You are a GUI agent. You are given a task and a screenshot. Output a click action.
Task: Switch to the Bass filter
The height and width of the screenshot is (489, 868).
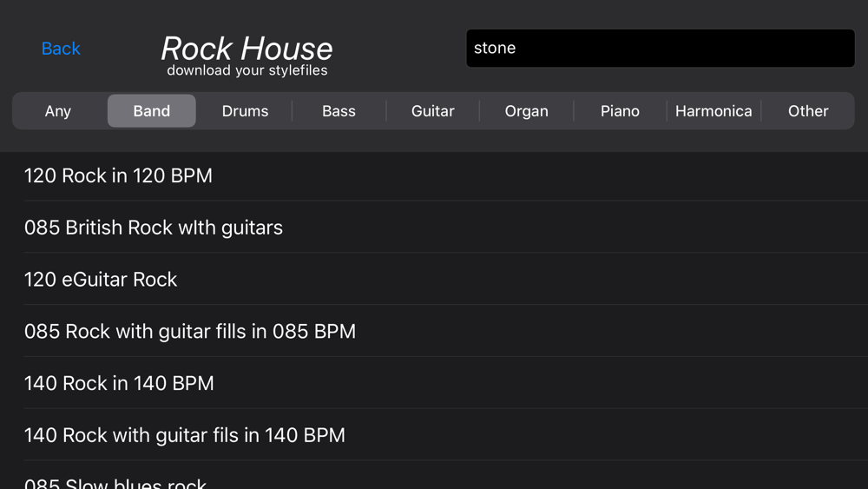click(339, 111)
